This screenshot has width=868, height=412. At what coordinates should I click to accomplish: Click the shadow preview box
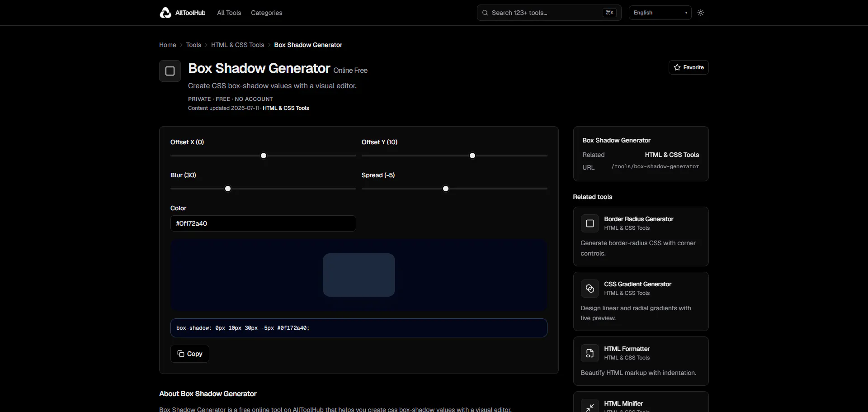click(359, 275)
